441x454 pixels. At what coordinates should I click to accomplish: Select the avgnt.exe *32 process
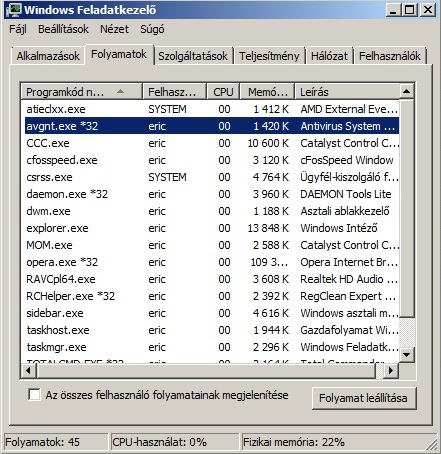211,126
